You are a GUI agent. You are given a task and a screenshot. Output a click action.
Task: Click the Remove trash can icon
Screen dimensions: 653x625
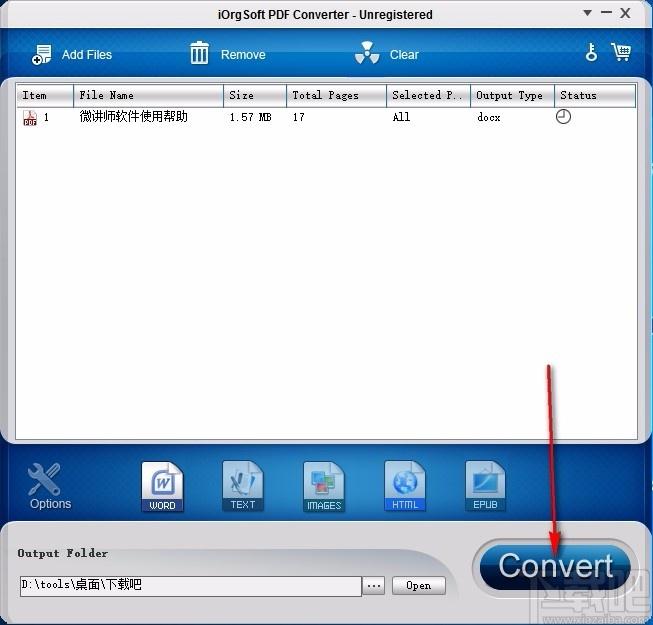[199, 53]
